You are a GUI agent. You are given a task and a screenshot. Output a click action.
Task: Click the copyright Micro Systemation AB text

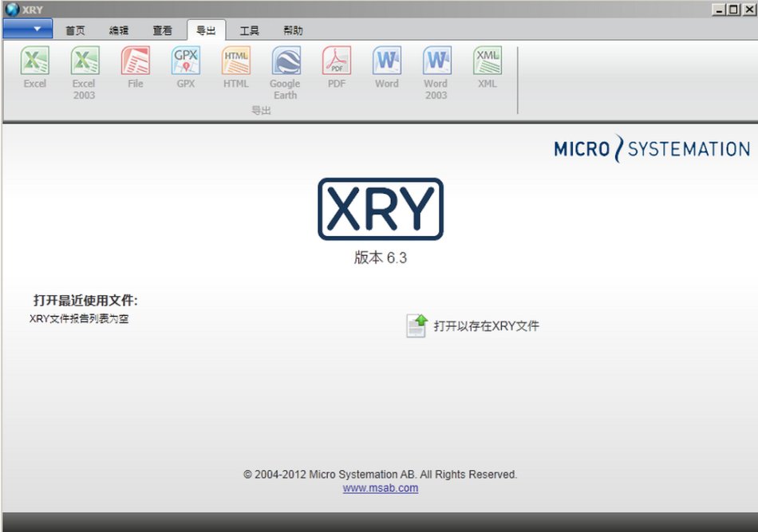click(380, 475)
